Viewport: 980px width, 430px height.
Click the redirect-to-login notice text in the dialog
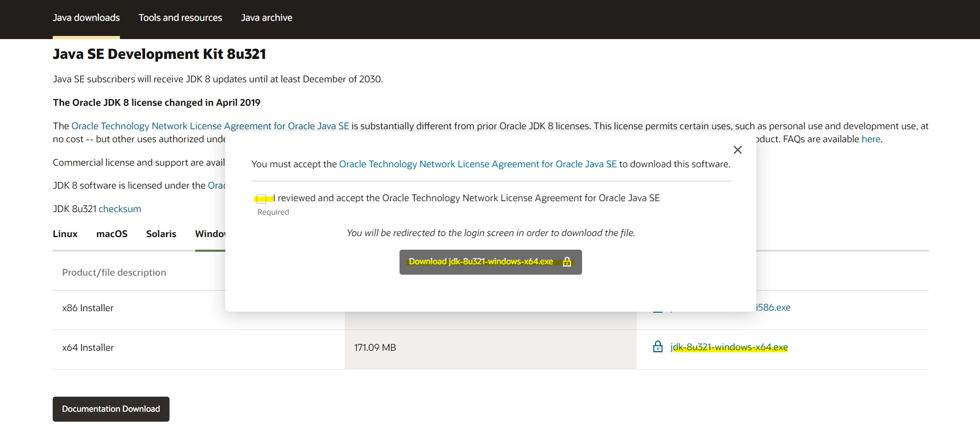click(491, 233)
